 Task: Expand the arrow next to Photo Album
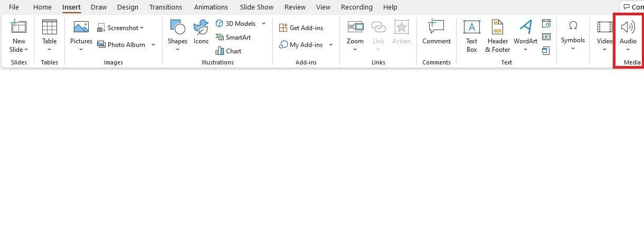[153, 45]
